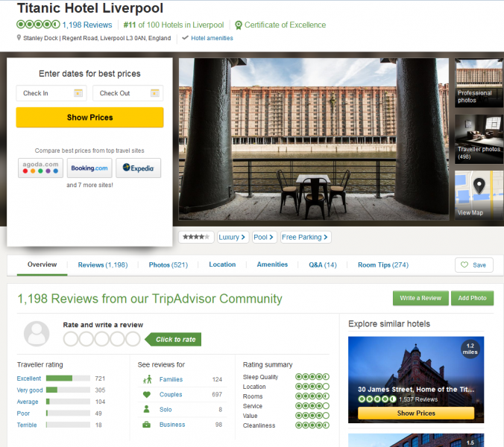
Task: Open the Professional photos thumbnail
Action: point(479,83)
